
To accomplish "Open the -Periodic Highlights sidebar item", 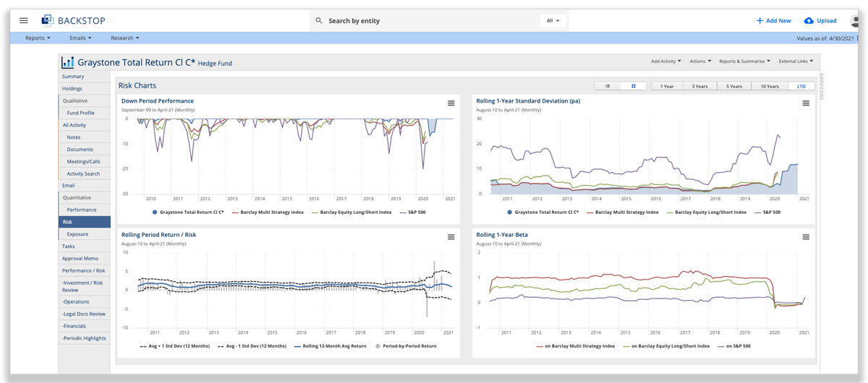I will point(85,338).
